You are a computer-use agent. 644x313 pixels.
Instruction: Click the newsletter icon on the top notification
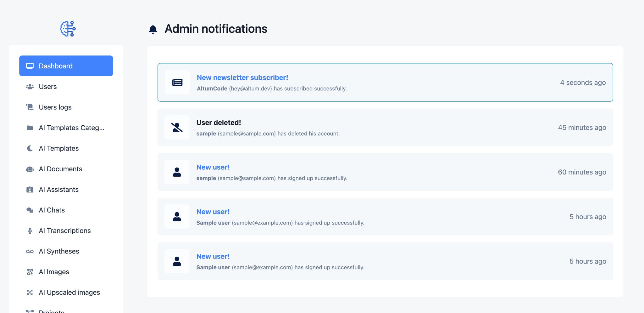click(177, 83)
